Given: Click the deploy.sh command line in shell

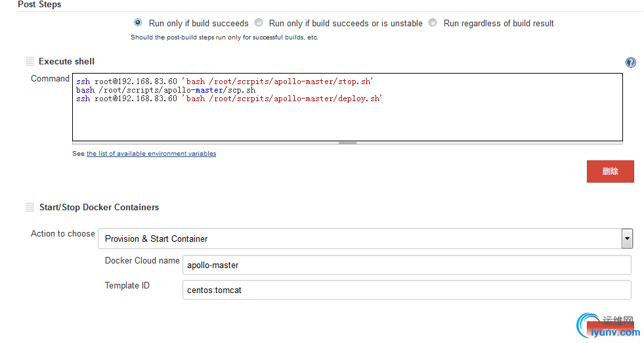Looking at the screenshot, I should click(x=229, y=99).
